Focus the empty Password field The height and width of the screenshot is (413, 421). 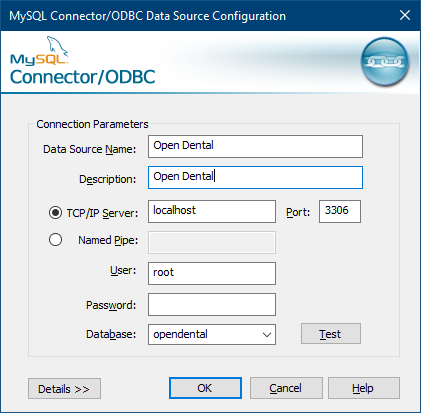pos(212,304)
